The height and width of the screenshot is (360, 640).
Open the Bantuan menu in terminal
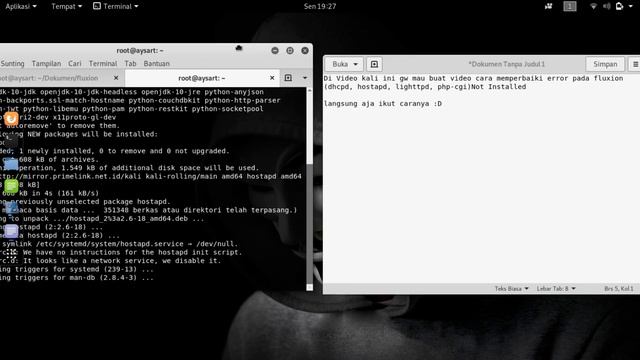coord(156,64)
